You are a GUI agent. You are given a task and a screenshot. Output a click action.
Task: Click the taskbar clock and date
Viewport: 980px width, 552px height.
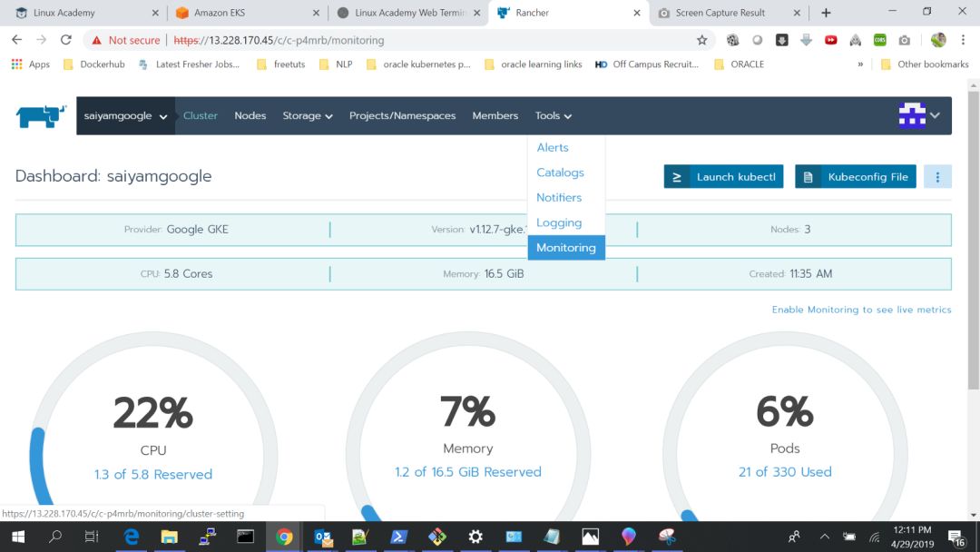tap(912, 537)
